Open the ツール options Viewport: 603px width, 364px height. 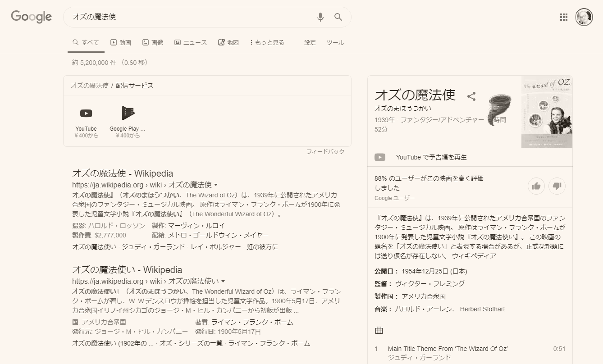point(335,42)
